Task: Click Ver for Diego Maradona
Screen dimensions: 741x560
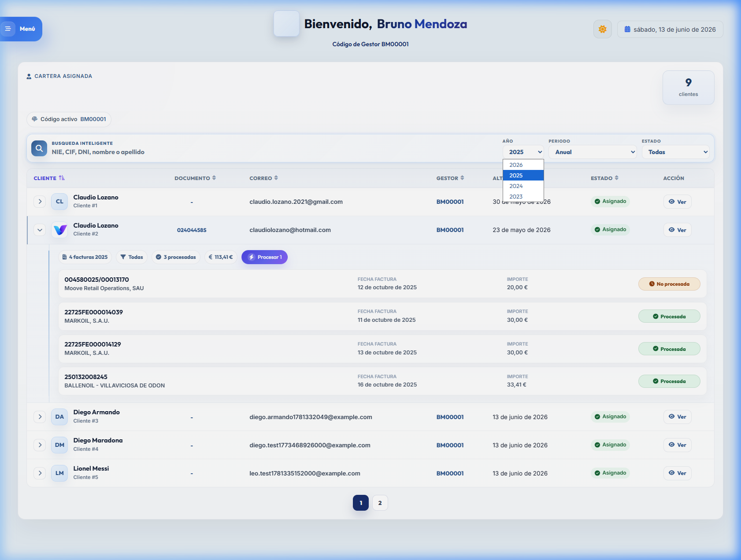Action: (677, 445)
